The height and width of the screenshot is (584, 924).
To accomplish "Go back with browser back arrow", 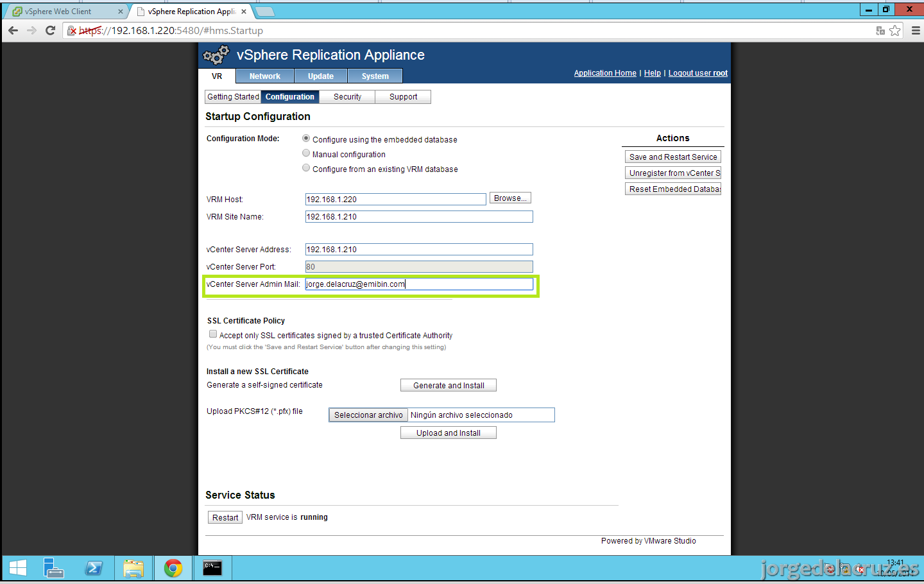I will (13, 30).
